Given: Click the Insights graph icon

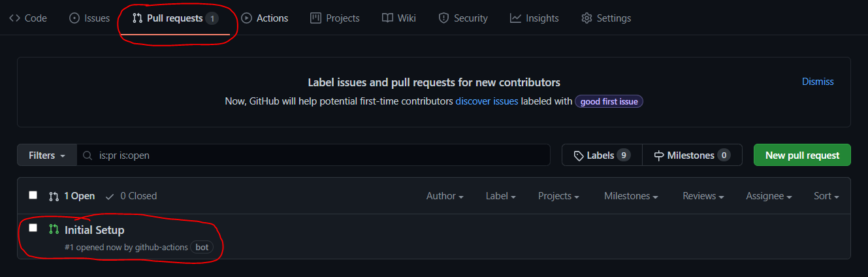Looking at the screenshot, I should tap(515, 18).
